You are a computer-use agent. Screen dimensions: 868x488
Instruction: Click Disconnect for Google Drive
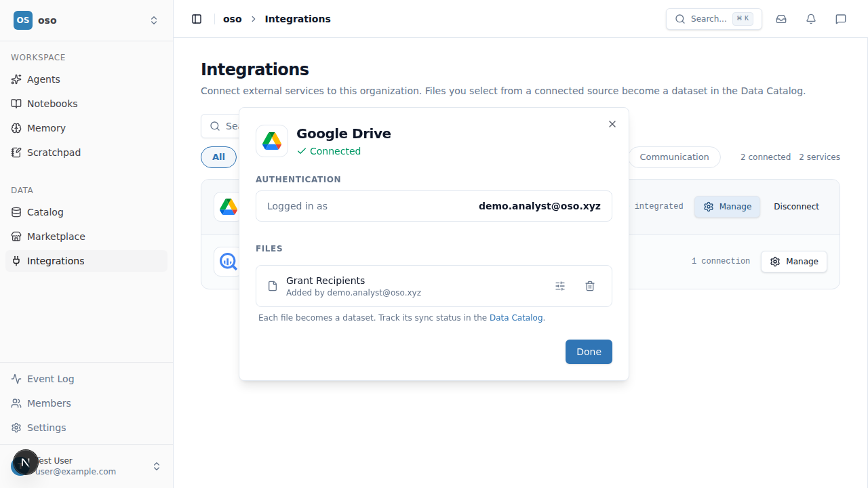point(796,207)
